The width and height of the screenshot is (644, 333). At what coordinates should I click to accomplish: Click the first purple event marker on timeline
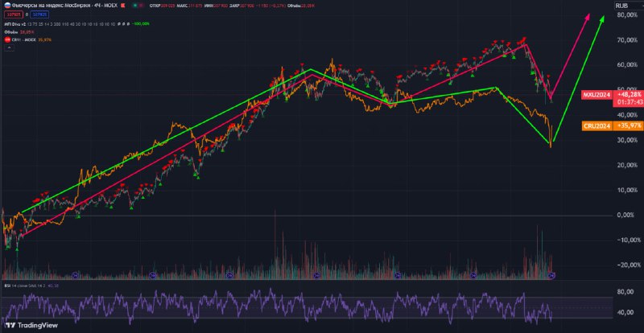point(75,275)
